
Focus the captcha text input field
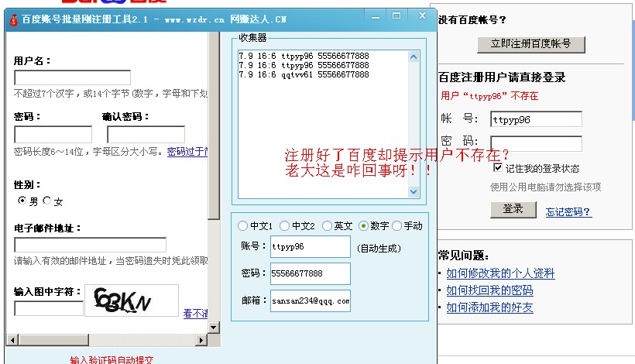[x=49, y=308]
